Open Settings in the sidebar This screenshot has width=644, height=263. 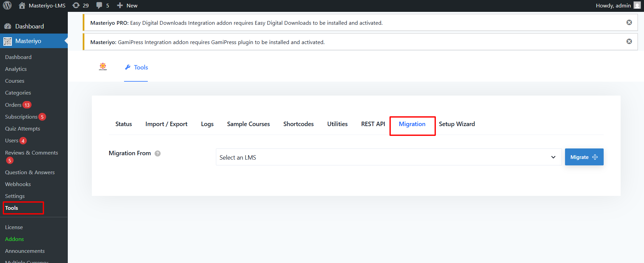pos(15,196)
